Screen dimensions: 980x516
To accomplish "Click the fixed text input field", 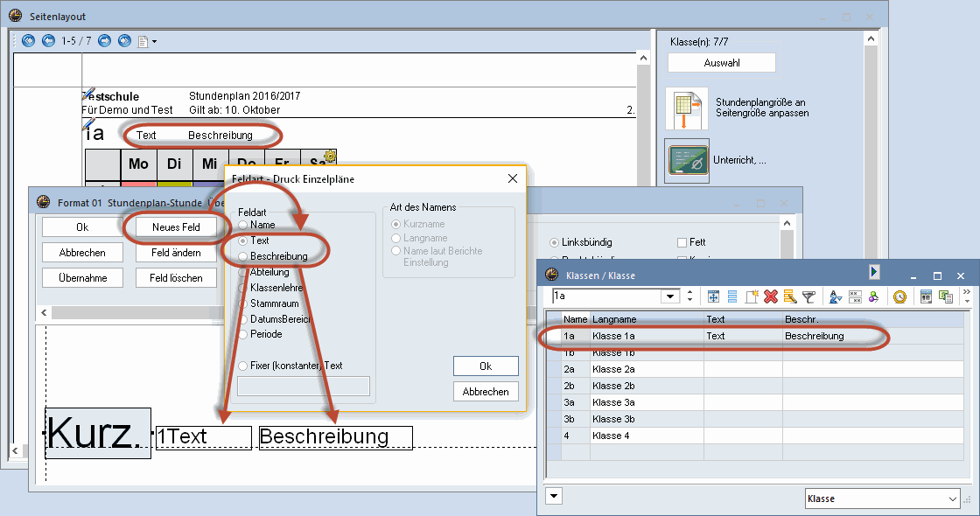I will point(304,386).
